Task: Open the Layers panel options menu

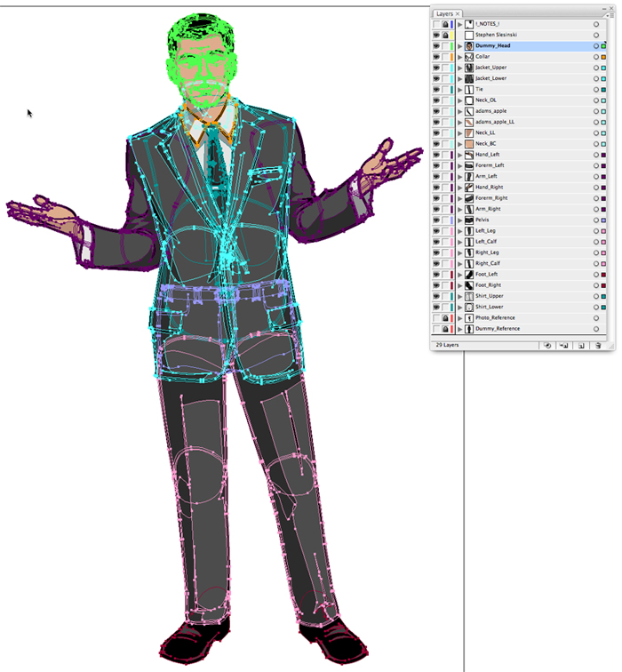Action: coord(610,15)
